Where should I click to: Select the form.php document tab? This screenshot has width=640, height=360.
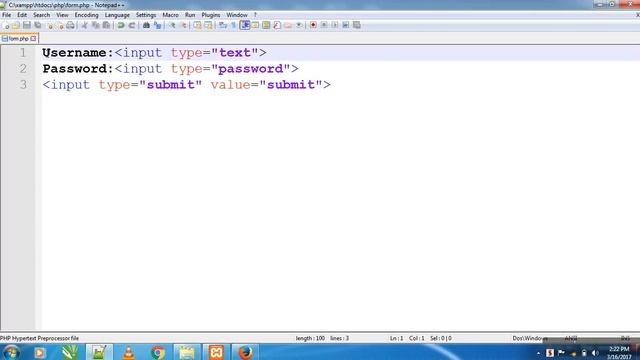[18, 39]
